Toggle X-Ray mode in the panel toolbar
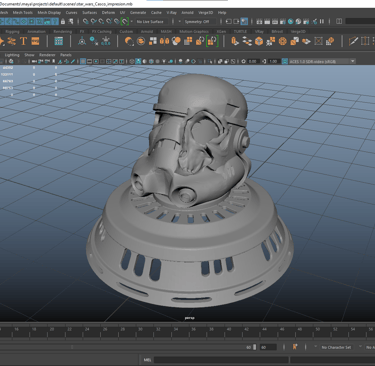375x366 pixels. (x=220, y=61)
